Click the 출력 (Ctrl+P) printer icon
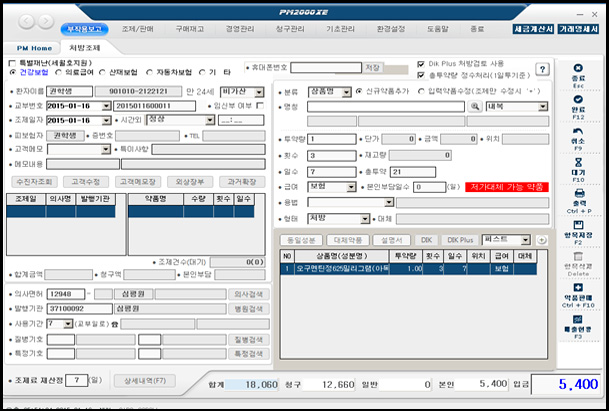The width and height of the screenshot is (609, 411). (x=579, y=193)
